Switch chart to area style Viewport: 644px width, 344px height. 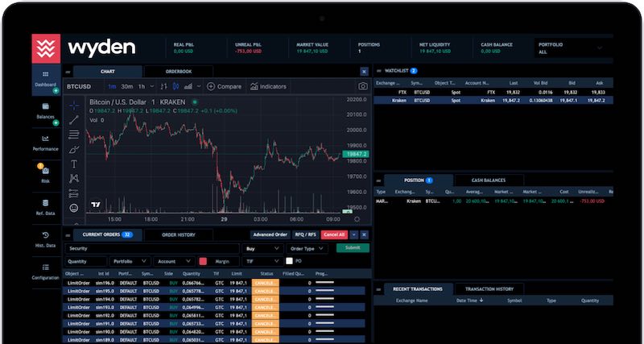coord(188,86)
